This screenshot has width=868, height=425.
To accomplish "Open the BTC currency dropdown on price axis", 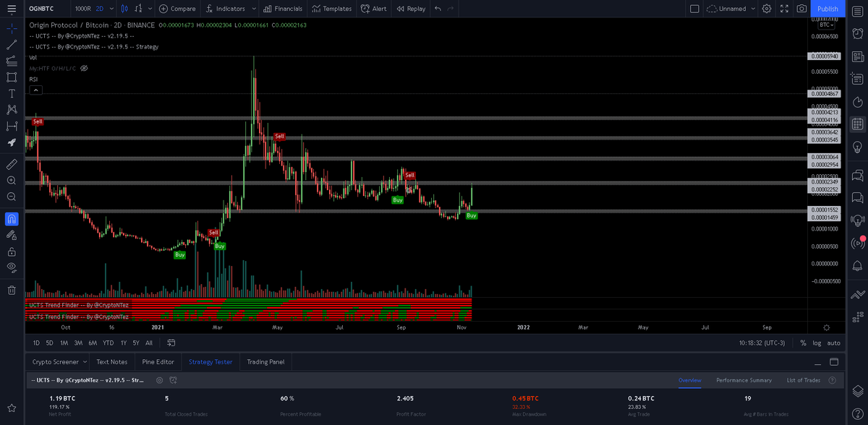I will 826,25.
